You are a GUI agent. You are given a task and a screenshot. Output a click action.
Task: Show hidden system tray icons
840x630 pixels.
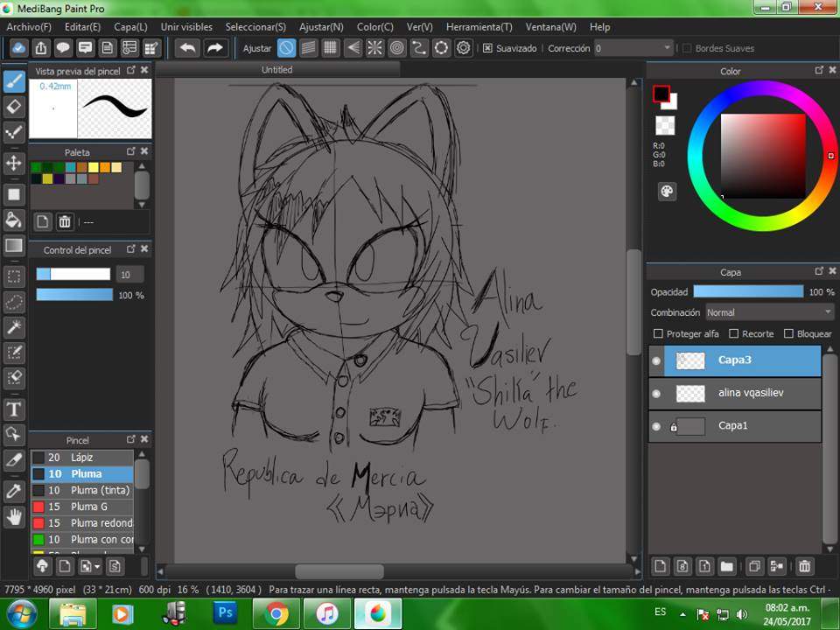click(x=682, y=614)
